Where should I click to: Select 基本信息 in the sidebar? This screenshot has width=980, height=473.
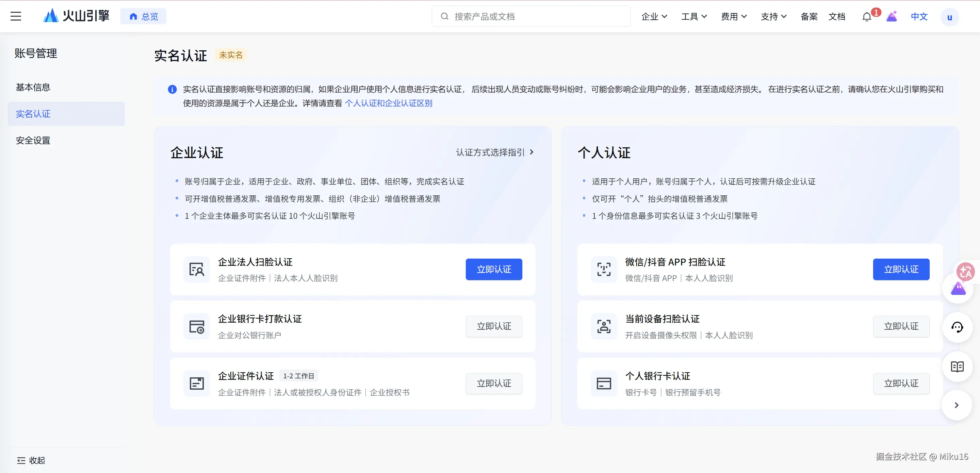point(33,87)
